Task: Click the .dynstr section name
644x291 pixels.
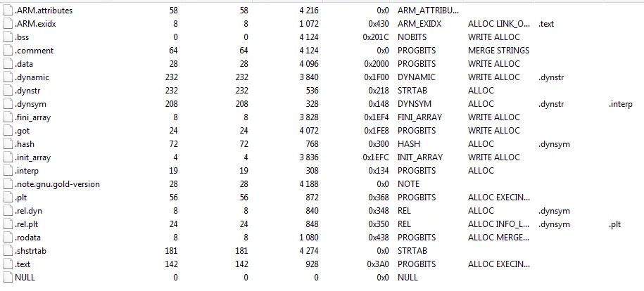Action: coord(27,91)
